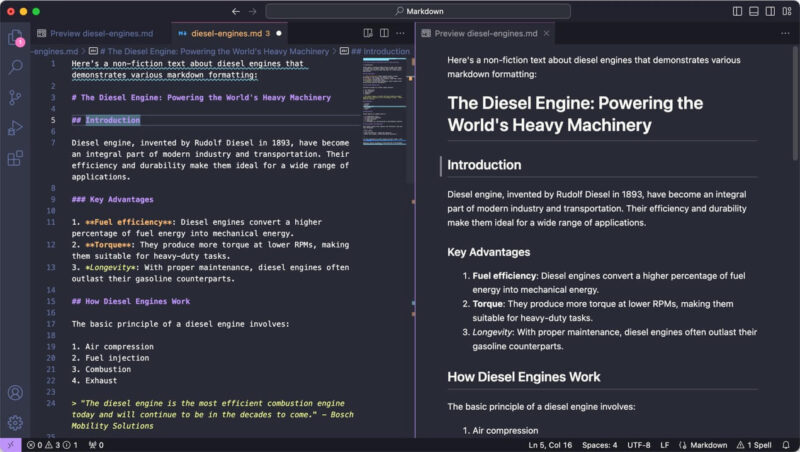Change indentation via Spaces: 4
Viewport: 800px width, 452px height.
(599, 445)
